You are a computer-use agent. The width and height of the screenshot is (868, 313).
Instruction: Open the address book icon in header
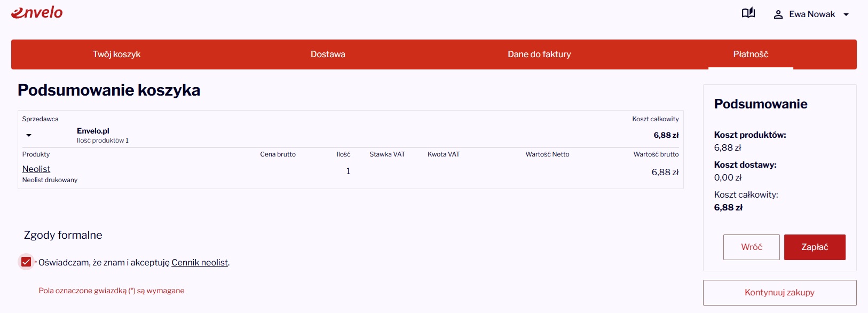[748, 13]
